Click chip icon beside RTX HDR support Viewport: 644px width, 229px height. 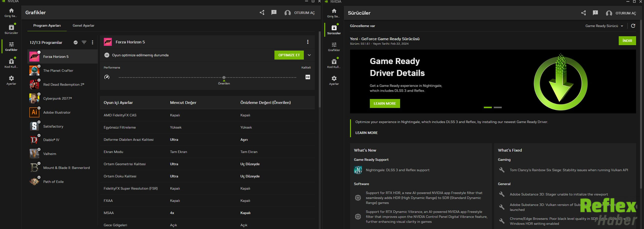[x=358, y=198]
